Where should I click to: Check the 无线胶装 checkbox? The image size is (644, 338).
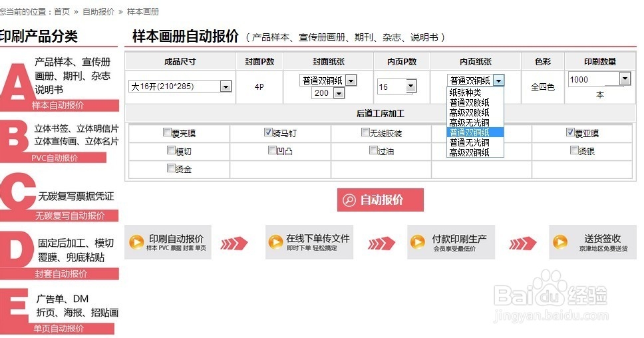coord(365,132)
